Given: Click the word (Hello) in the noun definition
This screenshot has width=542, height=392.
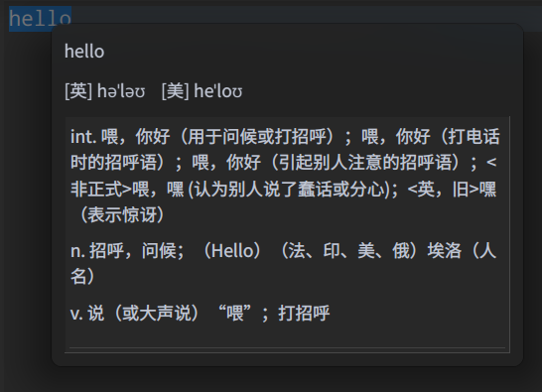Looking at the screenshot, I should pos(232,251).
